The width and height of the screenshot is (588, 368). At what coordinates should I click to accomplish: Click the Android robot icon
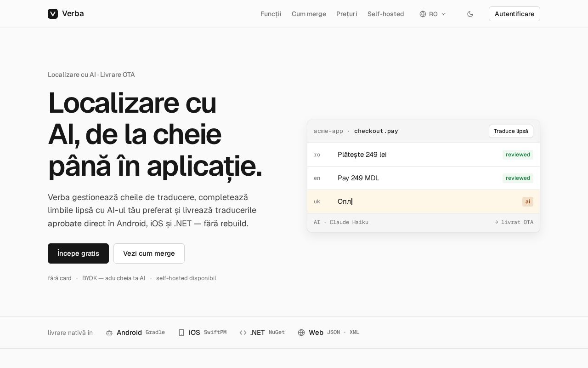109,333
